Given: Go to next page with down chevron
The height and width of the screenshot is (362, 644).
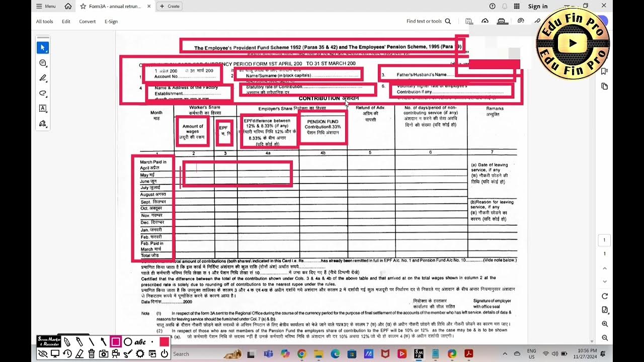Looking at the screenshot, I should coord(605,282).
